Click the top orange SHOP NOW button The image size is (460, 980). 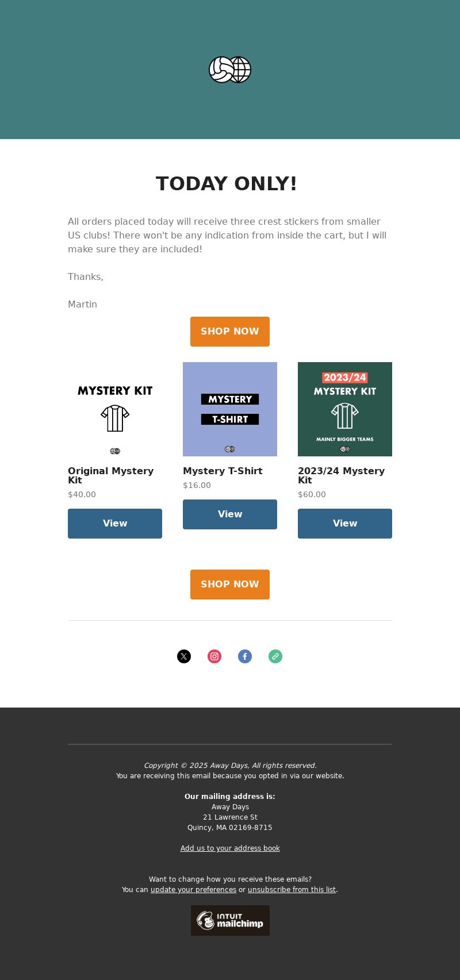tap(230, 332)
